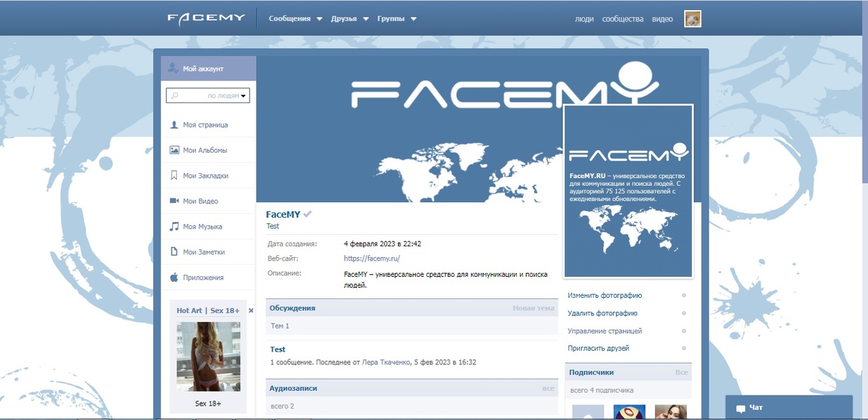Click the picture icon beside Мои Альбомы
This screenshot has height=420, width=868.
pos(174,150)
